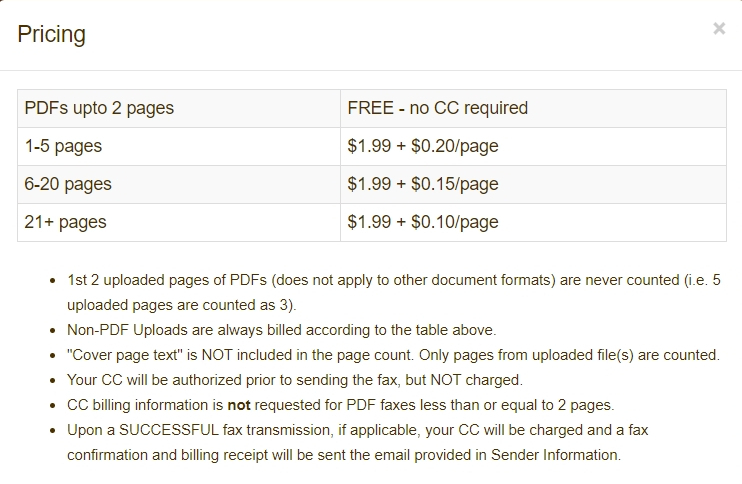Close the Pricing dialog with the X
The height and width of the screenshot is (484, 742).
719,29
